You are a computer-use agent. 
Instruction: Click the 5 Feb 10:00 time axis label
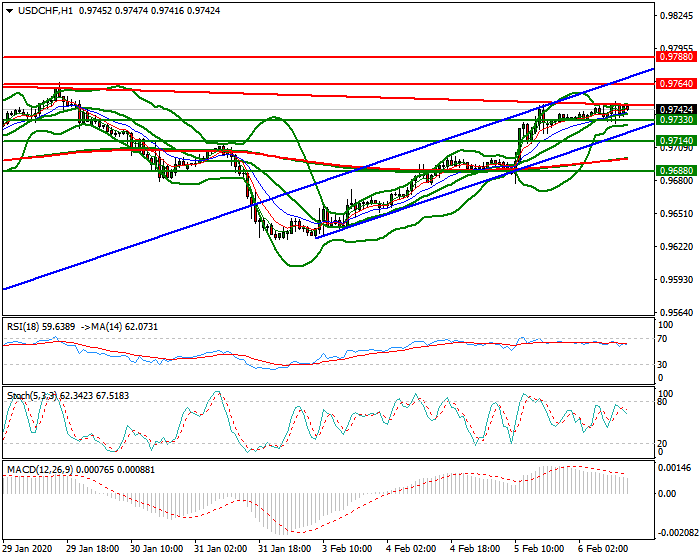point(539,548)
